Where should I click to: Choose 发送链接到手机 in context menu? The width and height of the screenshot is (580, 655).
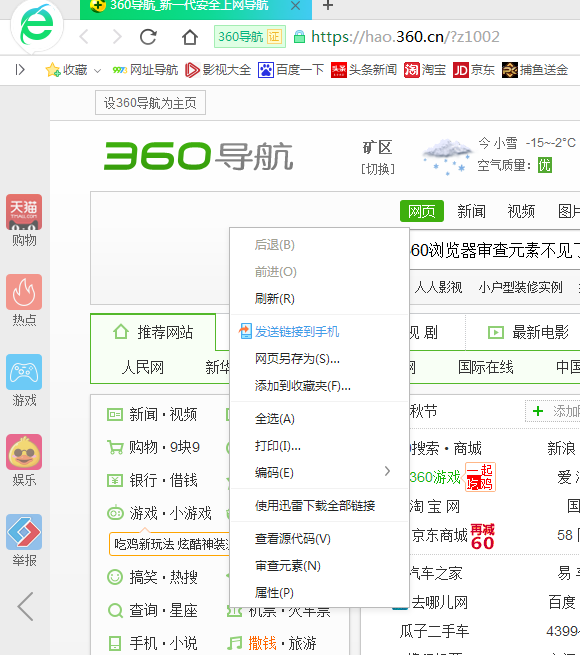tap(319, 332)
